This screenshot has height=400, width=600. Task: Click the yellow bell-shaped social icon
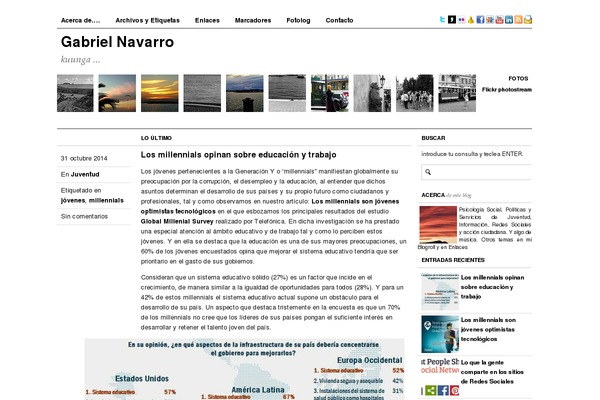pyautogui.click(x=471, y=20)
